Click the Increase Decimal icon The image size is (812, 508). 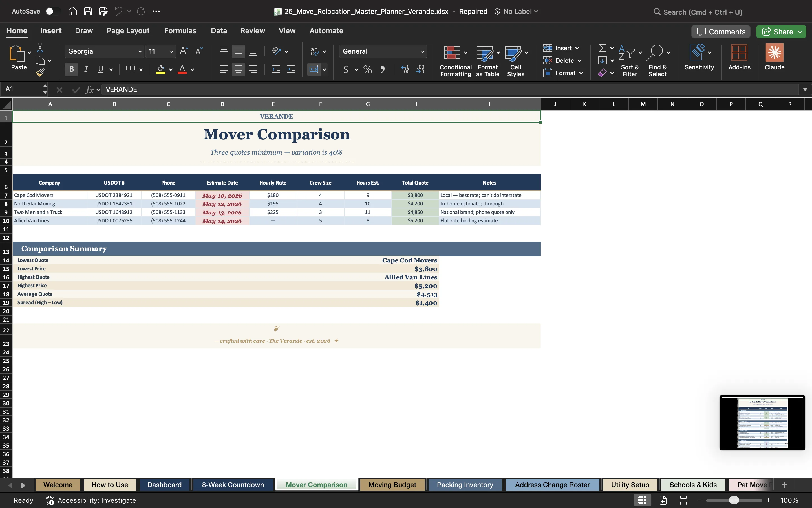405,69
